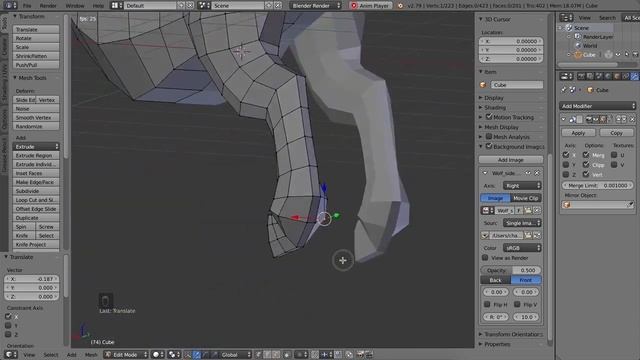Toggle the Clipping option checkbox
Screen dimensions: 640x360
[586, 164]
